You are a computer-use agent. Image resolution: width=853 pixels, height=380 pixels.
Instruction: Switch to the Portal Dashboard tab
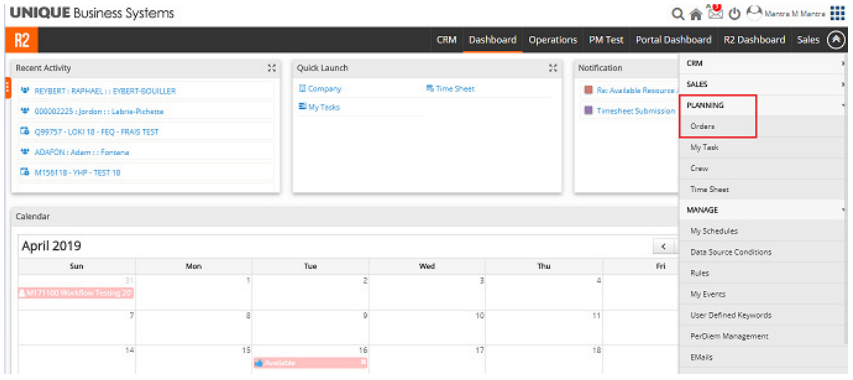(x=673, y=40)
